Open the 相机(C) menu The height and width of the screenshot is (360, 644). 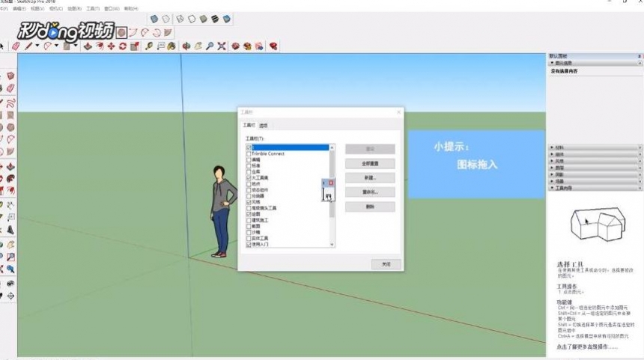[56, 8]
